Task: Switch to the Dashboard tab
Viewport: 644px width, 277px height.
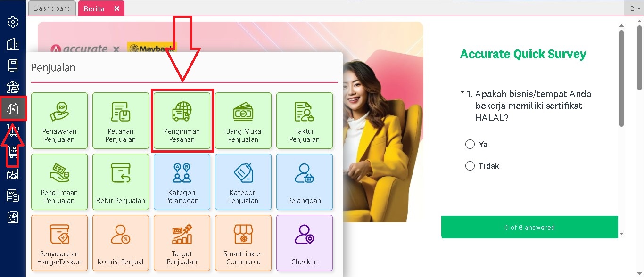Action: pyautogui.click(x=52, y=8)
